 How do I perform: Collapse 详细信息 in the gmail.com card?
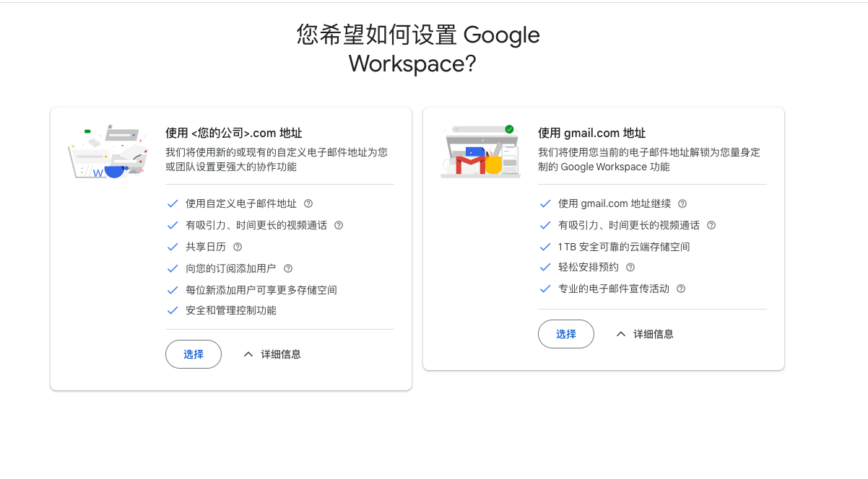tap(645, 334)
